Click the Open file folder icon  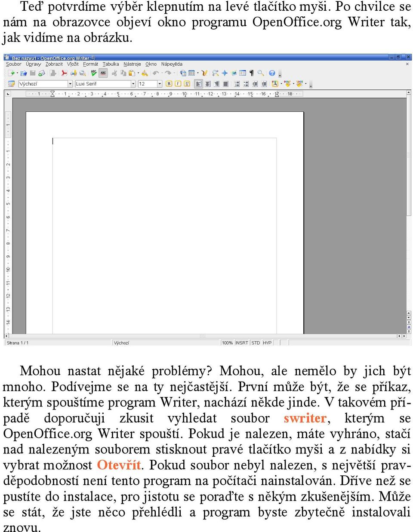click(24, 73)
